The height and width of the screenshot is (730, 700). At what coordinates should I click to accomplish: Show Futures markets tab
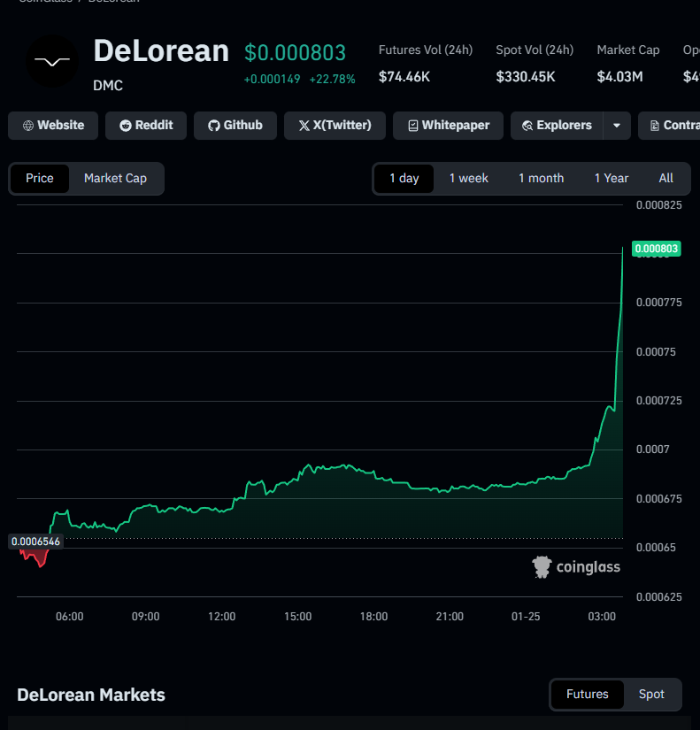[x=588, y=694]
